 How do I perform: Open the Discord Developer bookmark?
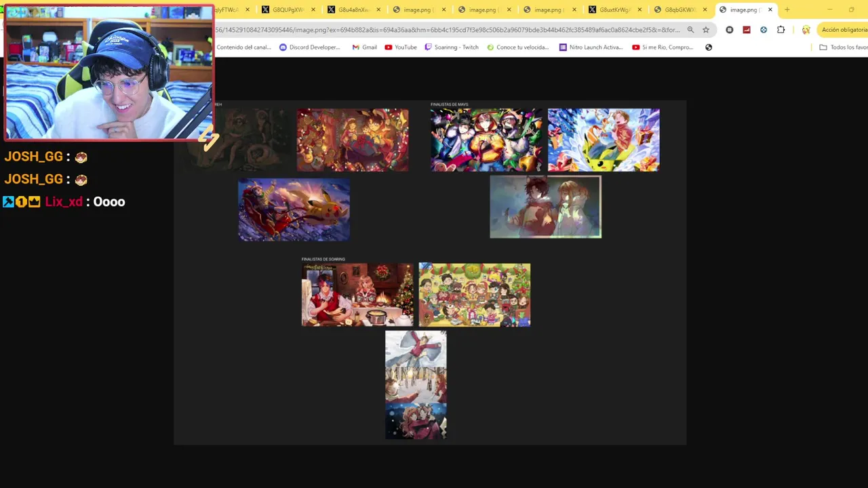click(310, 47)
